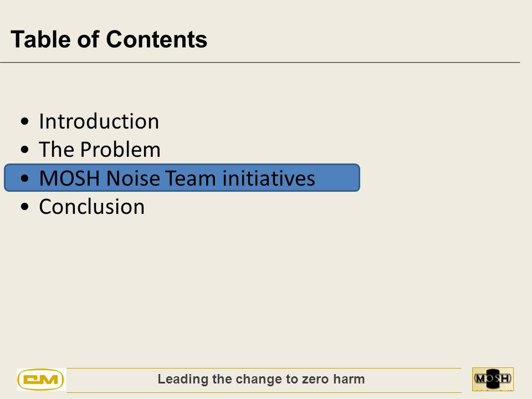Select the bullet dot before Introduction

[x=24, y=121]
